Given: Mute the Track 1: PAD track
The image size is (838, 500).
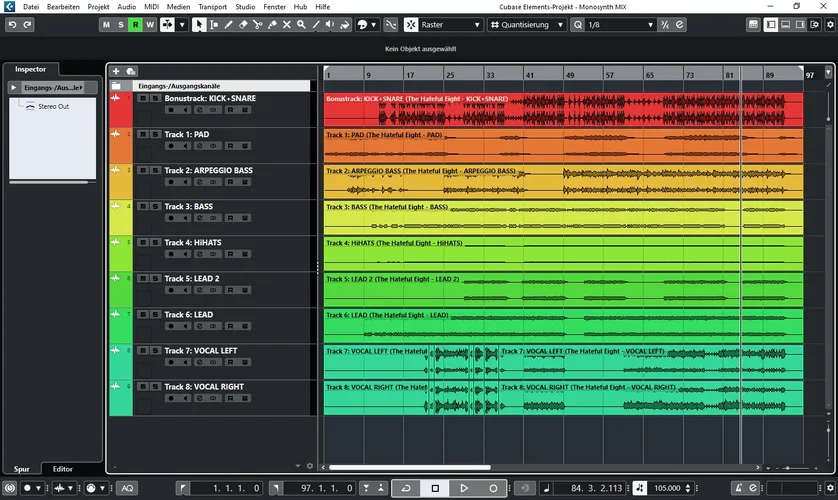Looking at the screenshot, I should coord(143,134).
